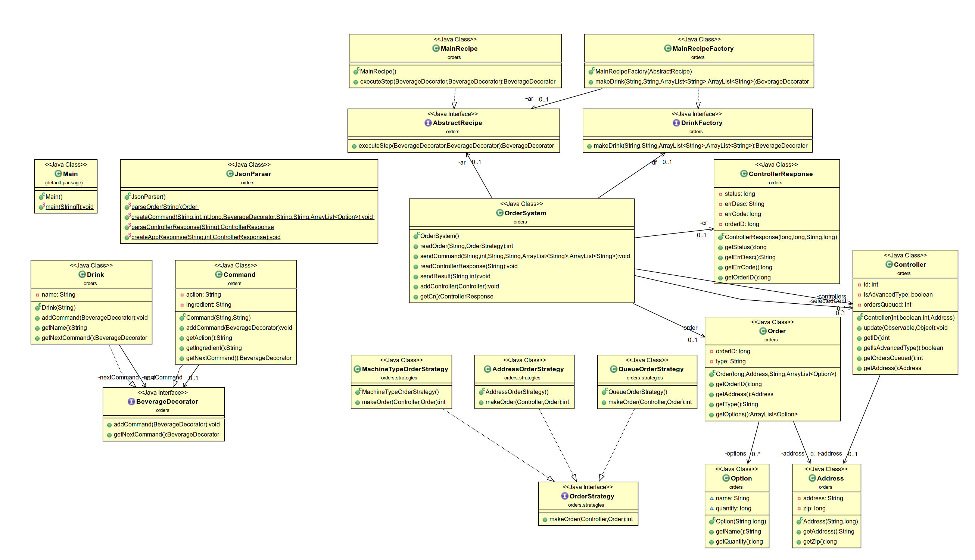Image resolution: width=975 pixels, height=560 pixels.
Task: Click the class icon of MachineTypeOrderStrategy
Action: click(358, 369)
